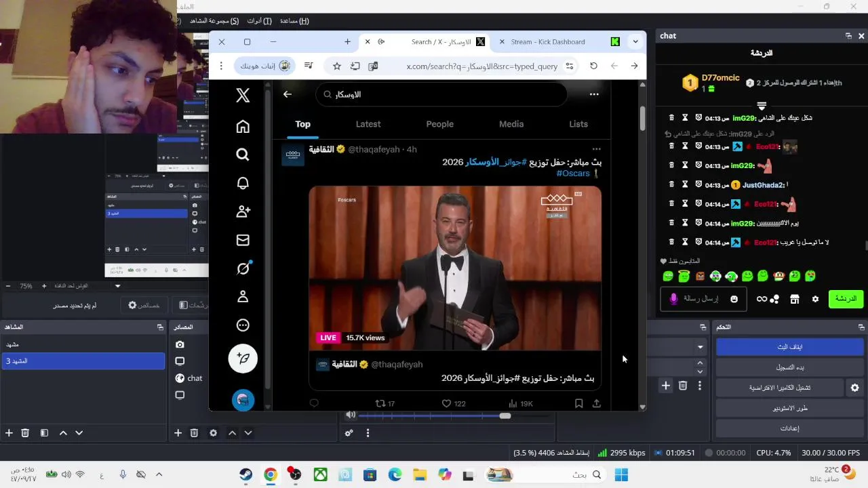Reload the browser page
This screenshot has height=488, width=868.
click(593, 66)
